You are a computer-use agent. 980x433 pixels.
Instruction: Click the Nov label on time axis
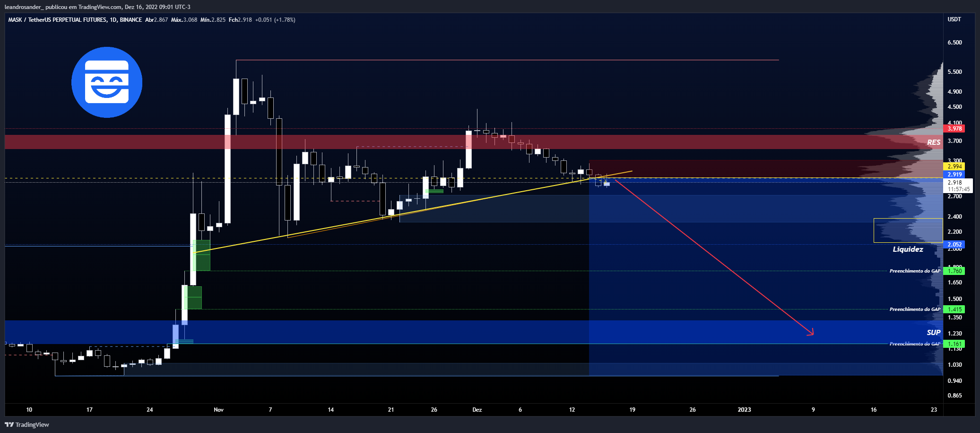[x=218, y=410]
